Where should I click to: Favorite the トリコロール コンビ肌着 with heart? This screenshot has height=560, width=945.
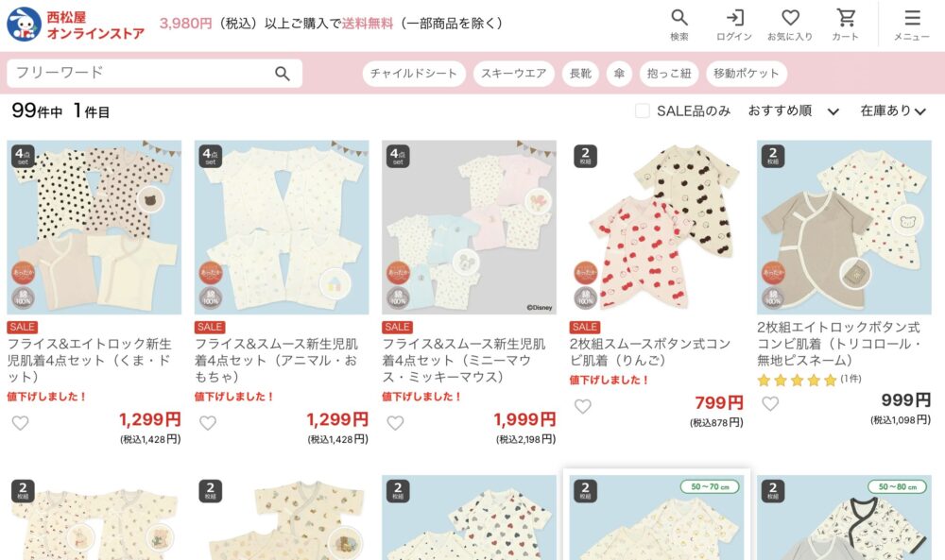(770, 403)
